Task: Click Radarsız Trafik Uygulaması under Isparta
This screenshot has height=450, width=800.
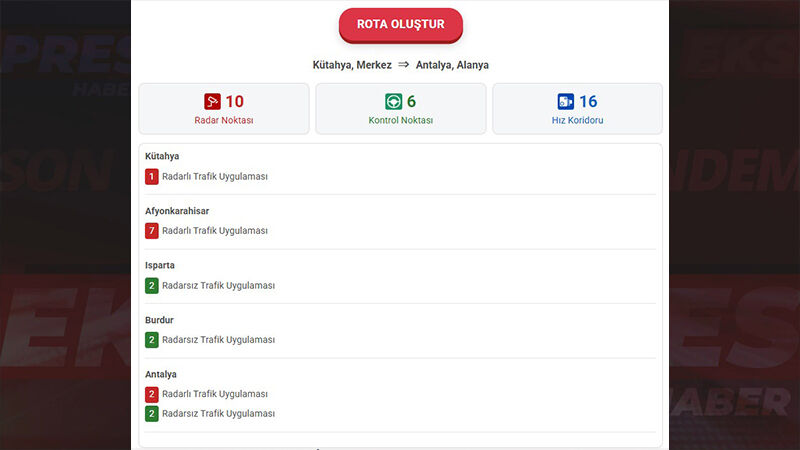Action: tap(218, 286)
